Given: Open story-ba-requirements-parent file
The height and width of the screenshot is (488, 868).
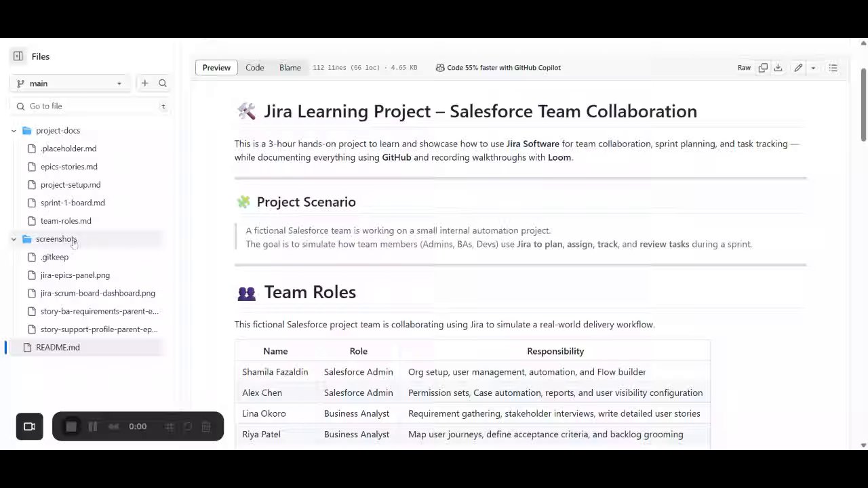Looking at the screenshot, I should pos(99,311).
